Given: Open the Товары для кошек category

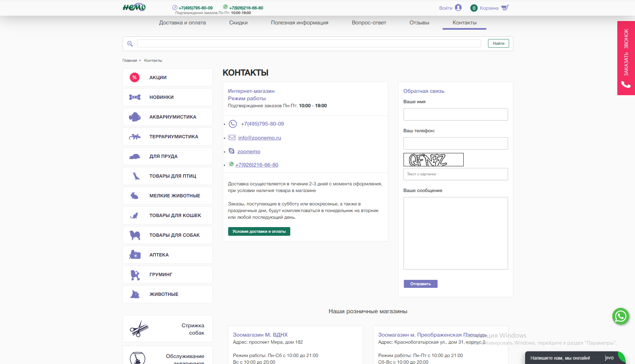Looking at the screenshot, I should point(168,215).
